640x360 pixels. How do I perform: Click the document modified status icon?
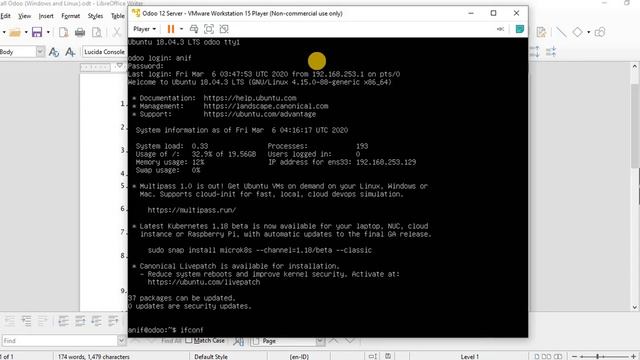coord(388,356)
